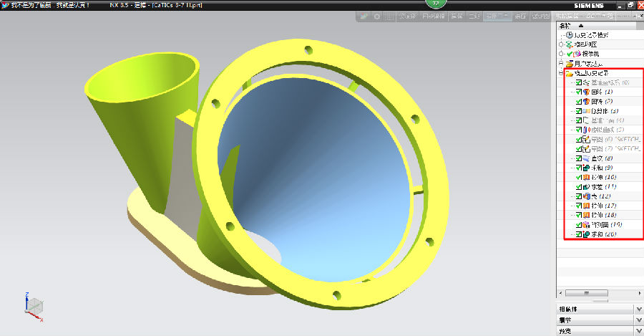
Task: Toggle the Extrude (17) feature checkbox
Action: 578,206
